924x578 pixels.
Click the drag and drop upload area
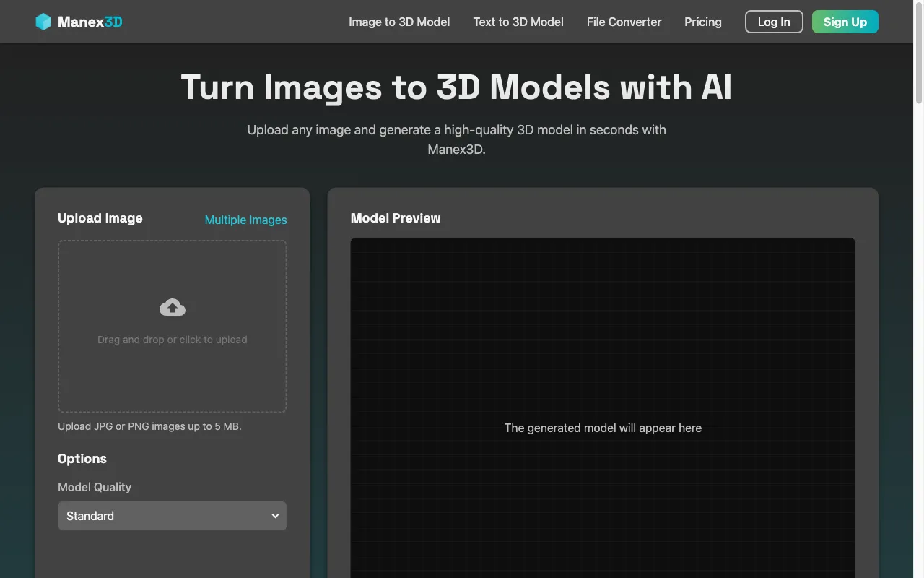172,327
